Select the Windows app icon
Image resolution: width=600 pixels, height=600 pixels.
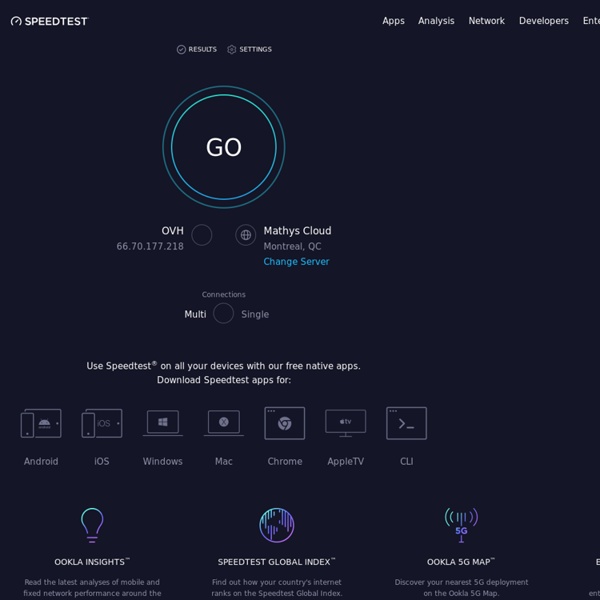163,423
